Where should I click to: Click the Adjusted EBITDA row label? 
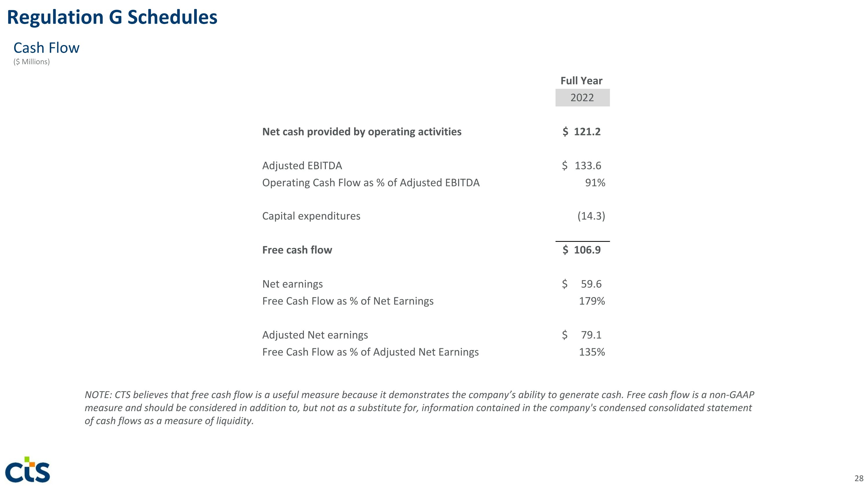point(302,166)
